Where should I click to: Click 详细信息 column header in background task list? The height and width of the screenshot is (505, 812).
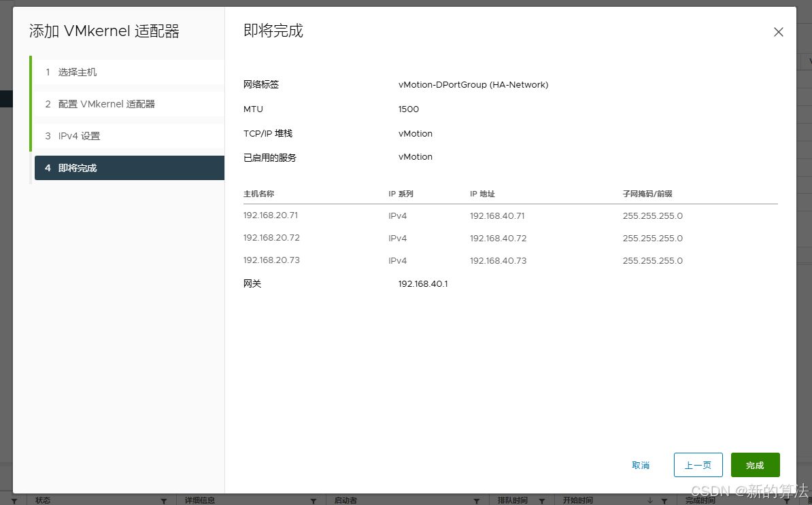tap(200, 500)
